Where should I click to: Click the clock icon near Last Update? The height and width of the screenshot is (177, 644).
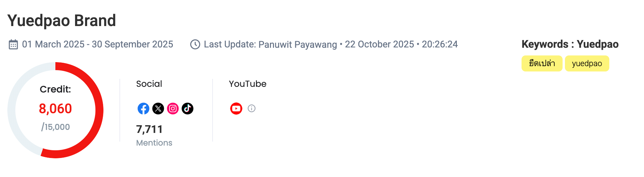195,44
